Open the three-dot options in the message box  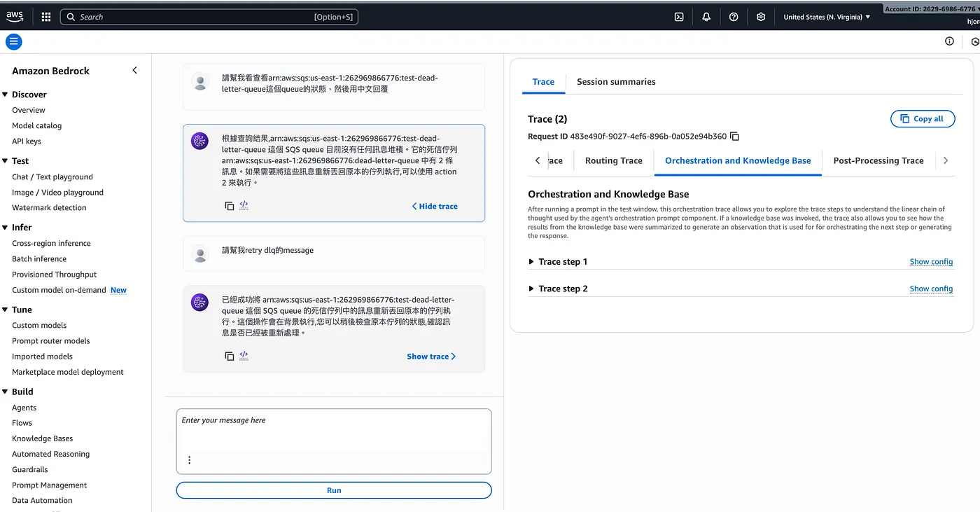[x=189, y=460]
